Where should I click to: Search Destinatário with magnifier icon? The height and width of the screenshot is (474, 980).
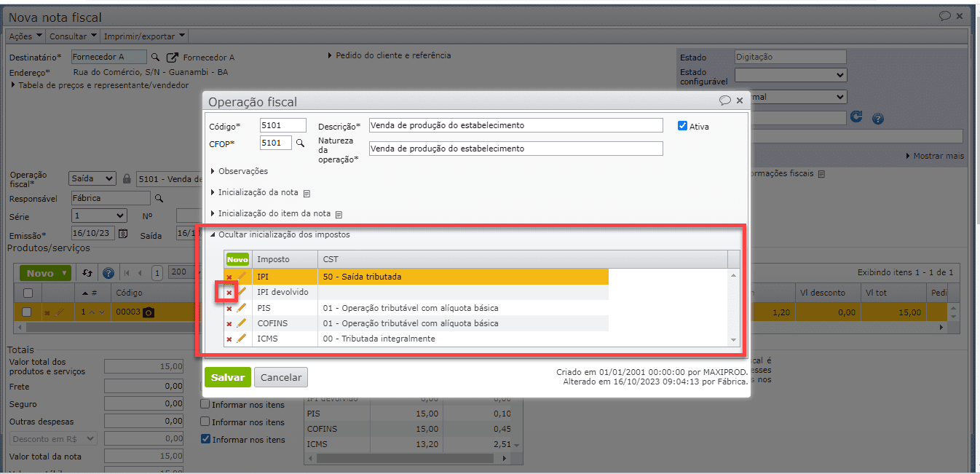click(x=155, y=57)
